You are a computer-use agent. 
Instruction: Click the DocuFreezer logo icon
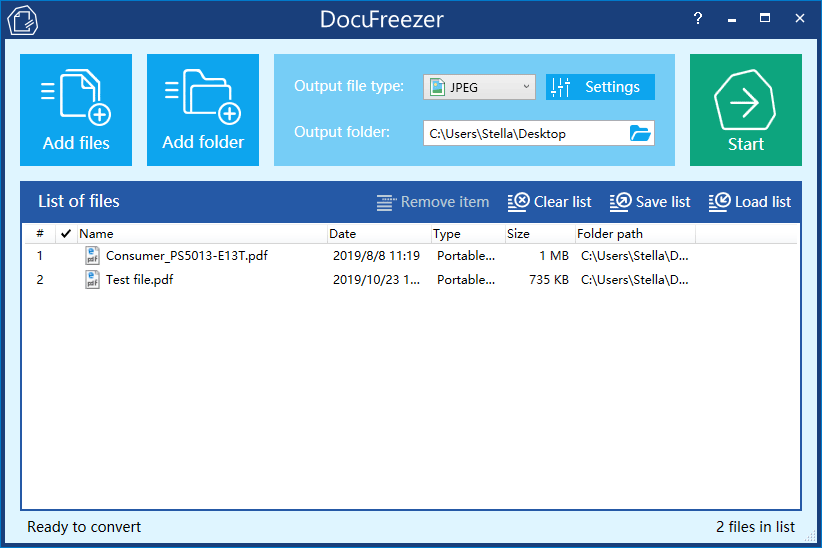point(22,19)
